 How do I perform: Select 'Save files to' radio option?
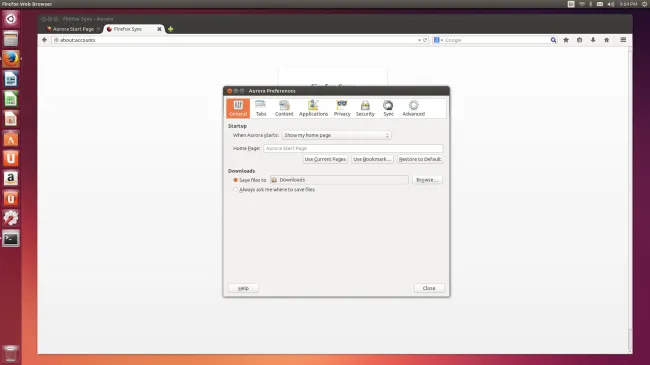pyautogui.click(x=235, y=180)
